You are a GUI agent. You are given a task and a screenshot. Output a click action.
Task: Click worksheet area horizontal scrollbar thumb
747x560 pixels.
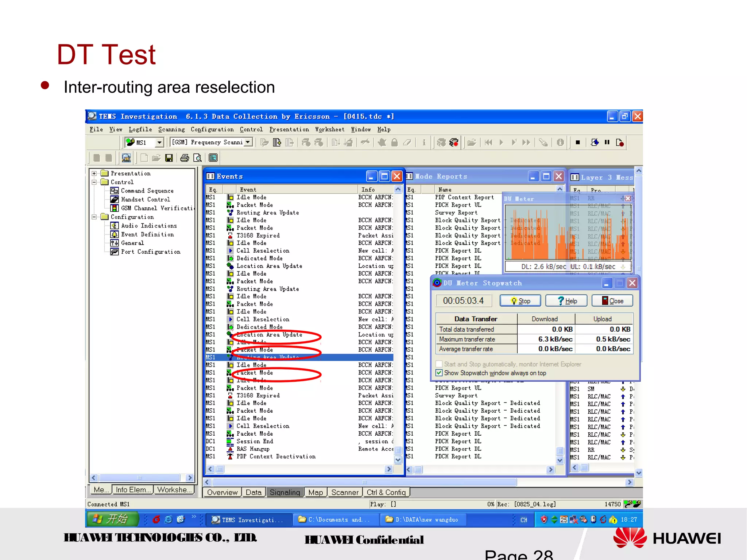tap(364, 482)
